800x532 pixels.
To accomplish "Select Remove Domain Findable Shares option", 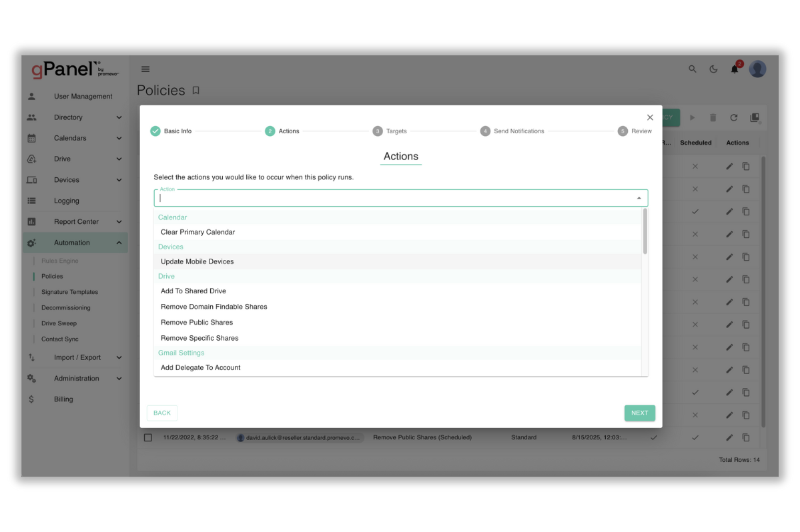I will [x=398, y=307].
